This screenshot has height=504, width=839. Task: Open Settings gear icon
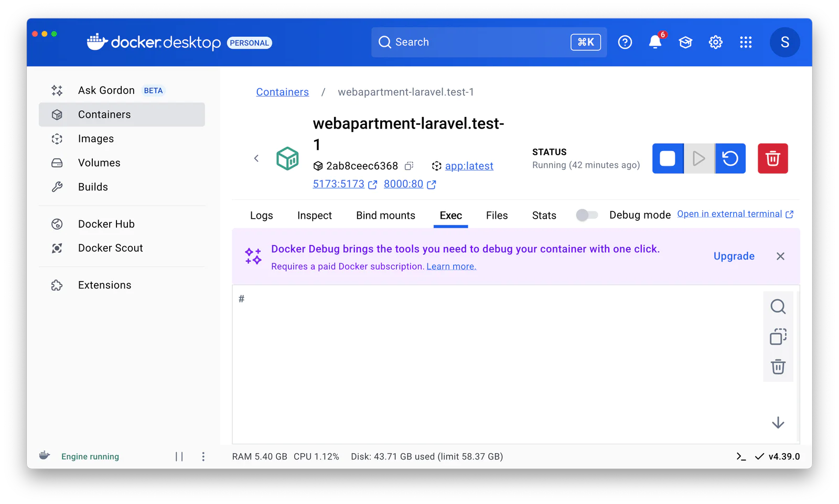pyautogui.click(x=716, y=42)
